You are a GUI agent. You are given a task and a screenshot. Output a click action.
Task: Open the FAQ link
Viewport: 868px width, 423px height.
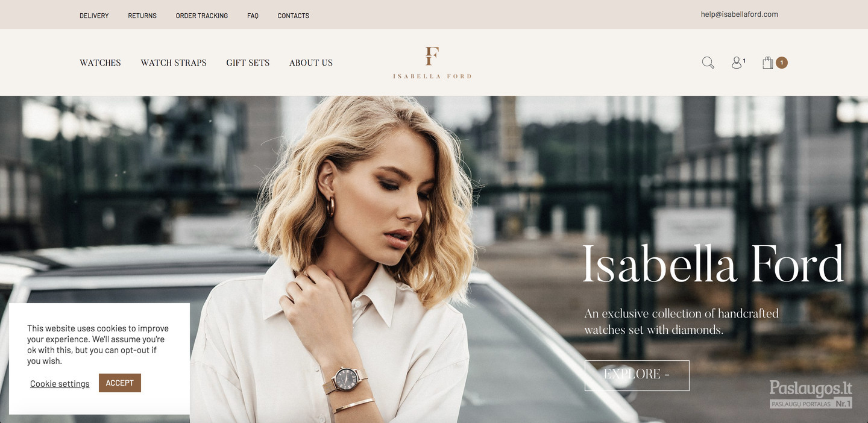point(253,16)
